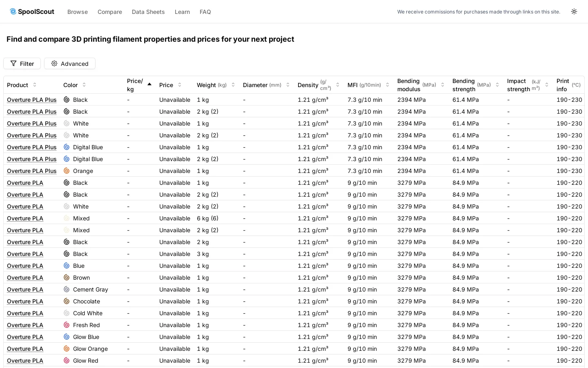Click the Glow Blue spool icon
This screenshot has width=588, height=368.
[x=67, y=337]
